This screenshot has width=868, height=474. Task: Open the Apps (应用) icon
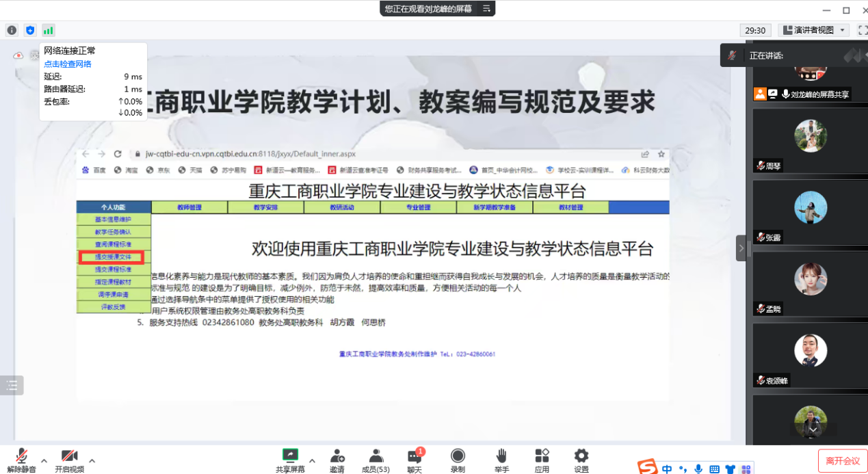point(542,460)
